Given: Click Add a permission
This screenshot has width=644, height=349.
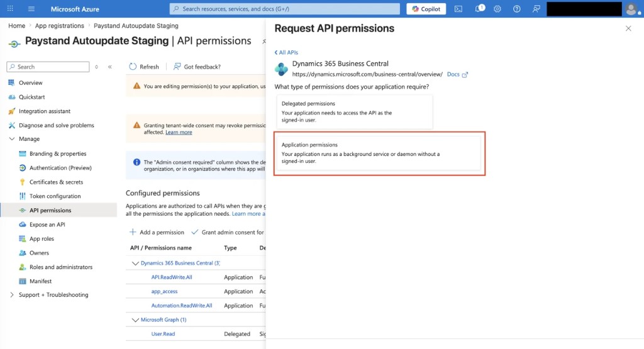Looking at the screenshot, I should tap(157, 232).
